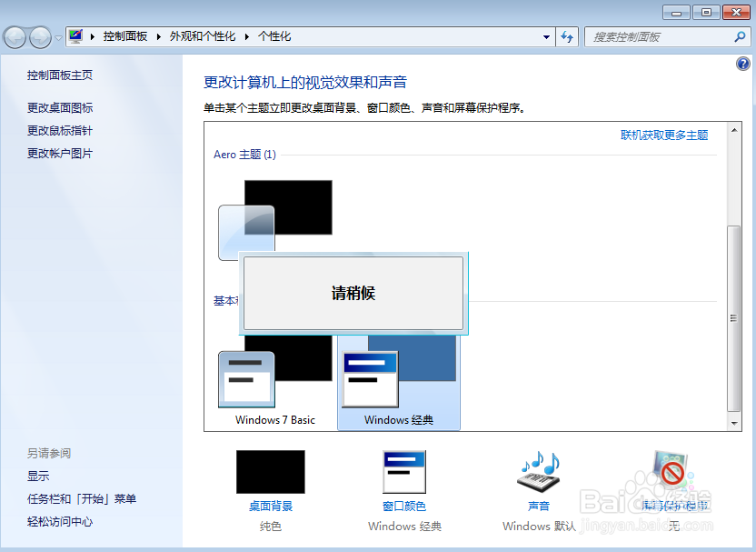The height and width of the screenshot is (552, 756).
Task: Expand arrow before 控制面板 breadcrumb
Action: [x=93, y=36]
